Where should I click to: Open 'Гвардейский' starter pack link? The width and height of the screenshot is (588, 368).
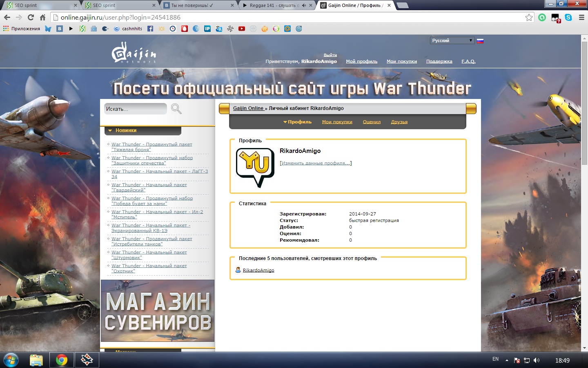pyautogui.click(x=149, y=187)
